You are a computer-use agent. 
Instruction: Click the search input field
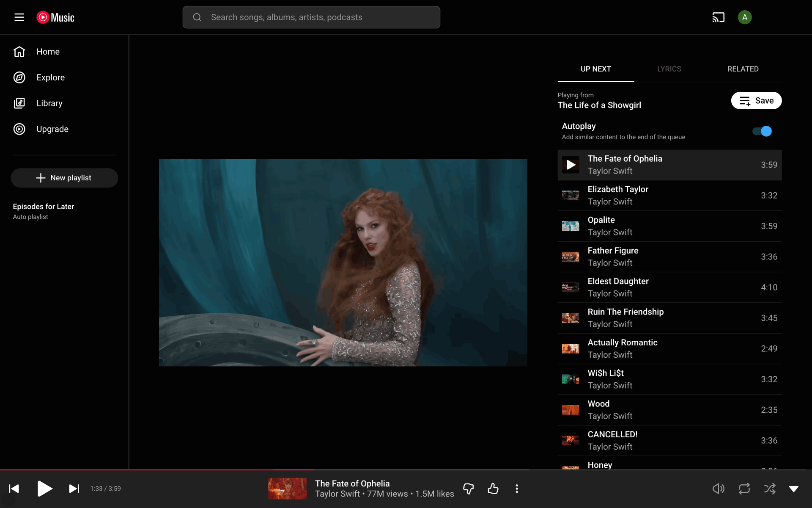coord(311,17)
